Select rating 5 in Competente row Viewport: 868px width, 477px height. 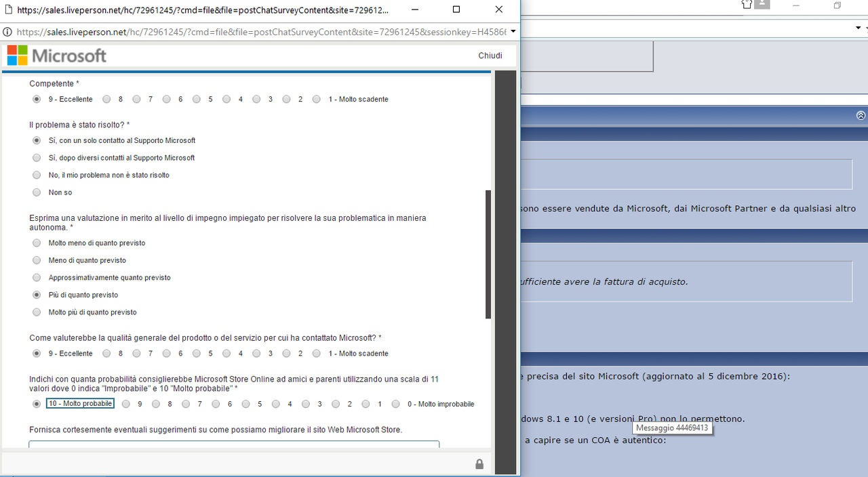(x=196, y=99)
